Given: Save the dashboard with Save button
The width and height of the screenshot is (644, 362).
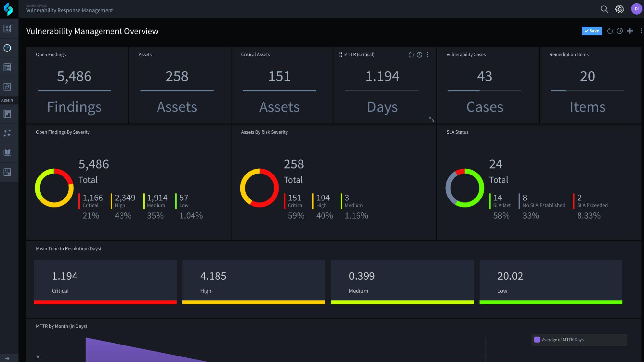Looking at the screenshot, I should (x=591, y=31).
